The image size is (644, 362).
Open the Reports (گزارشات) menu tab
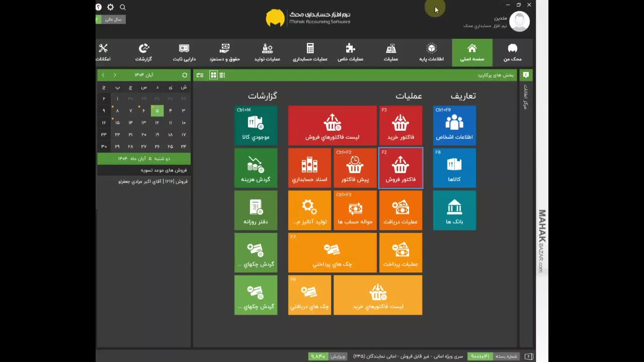143,52
